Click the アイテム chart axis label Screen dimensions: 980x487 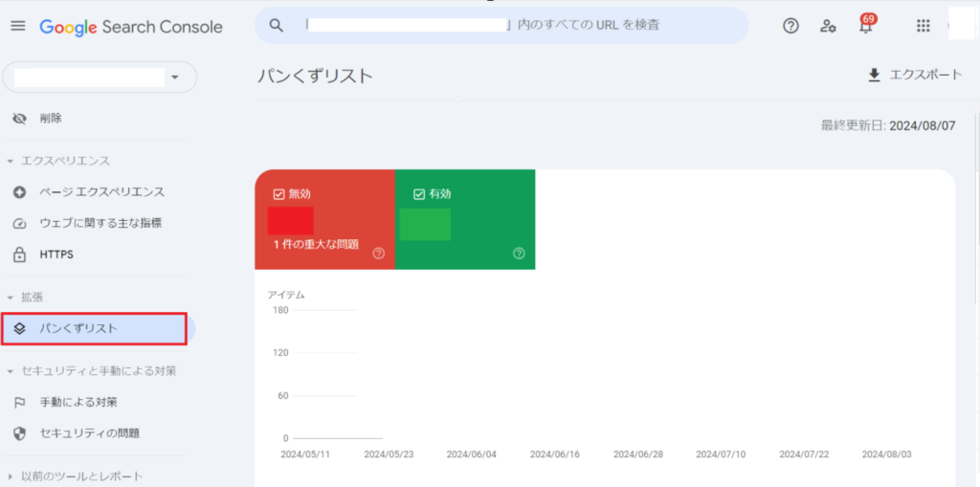pos(286,295)
